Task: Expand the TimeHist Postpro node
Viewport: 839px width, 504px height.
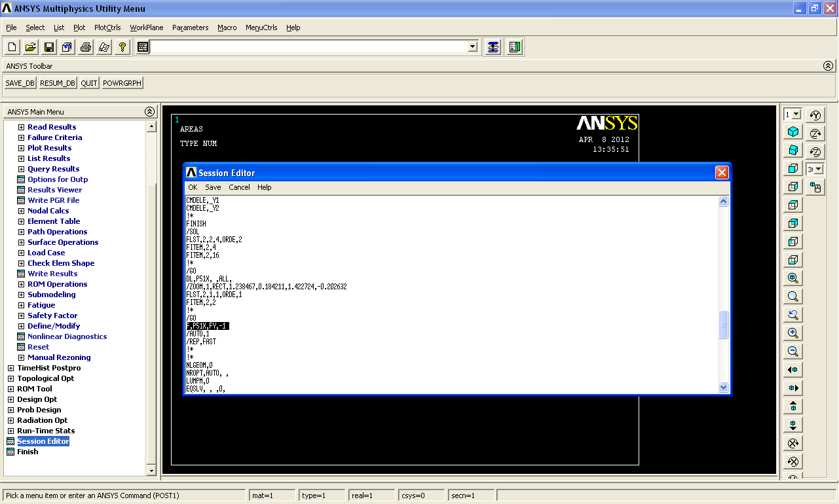Action: [x=10, y=368]
